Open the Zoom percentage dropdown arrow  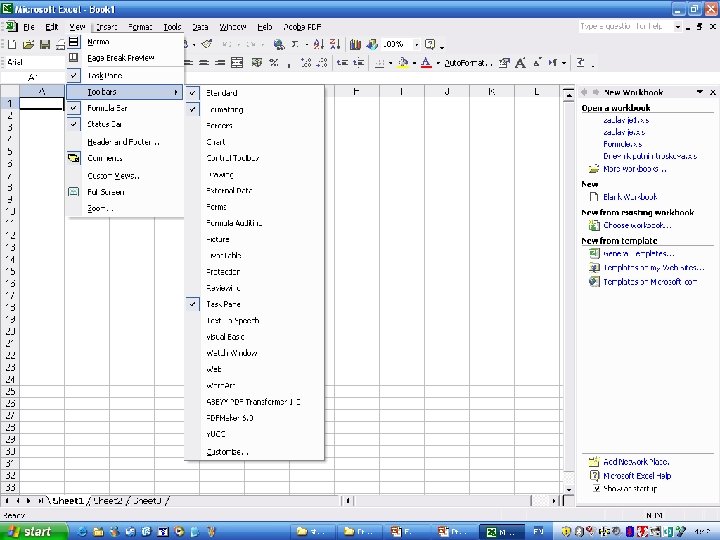[x=416, y=45]
